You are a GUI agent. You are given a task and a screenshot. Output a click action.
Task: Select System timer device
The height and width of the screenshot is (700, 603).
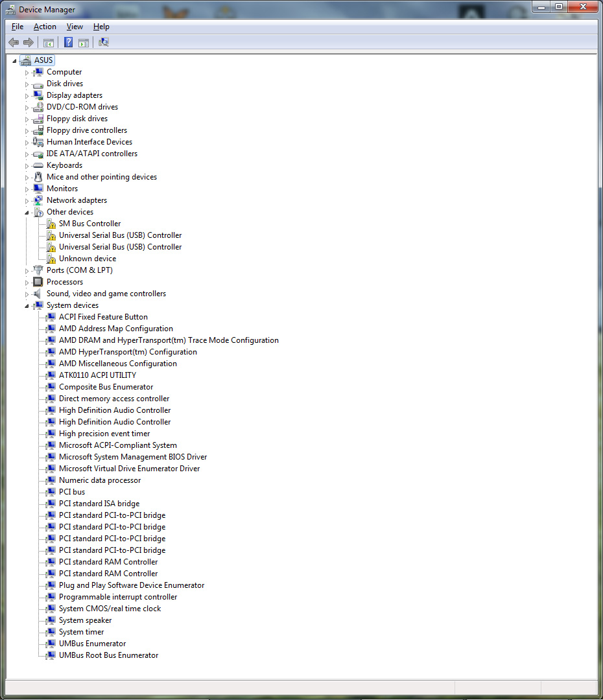click(x=81, y=632)
